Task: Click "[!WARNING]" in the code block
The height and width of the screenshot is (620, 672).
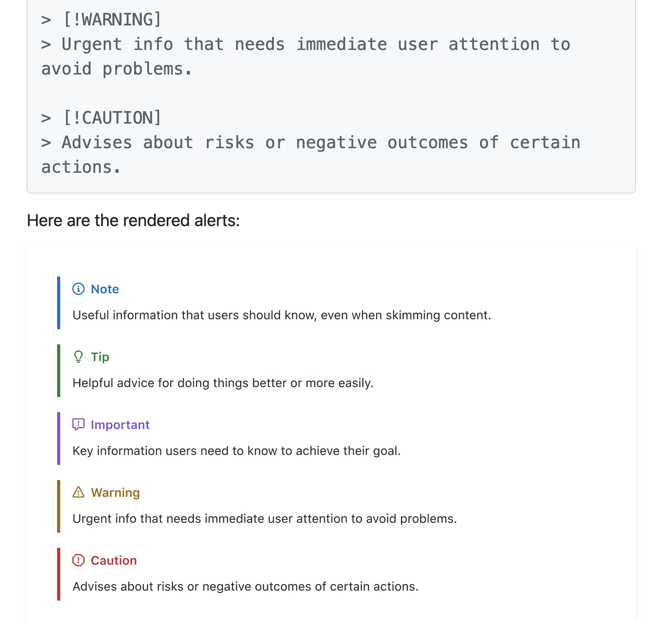Action: pos(112,20)
